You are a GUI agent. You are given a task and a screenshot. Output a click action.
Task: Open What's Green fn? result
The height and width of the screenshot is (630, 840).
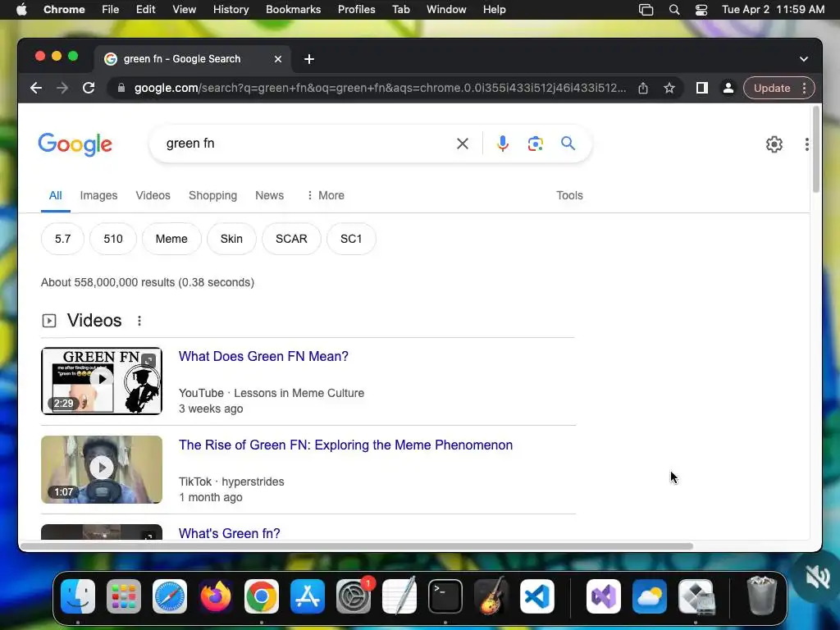click(230, 533)
